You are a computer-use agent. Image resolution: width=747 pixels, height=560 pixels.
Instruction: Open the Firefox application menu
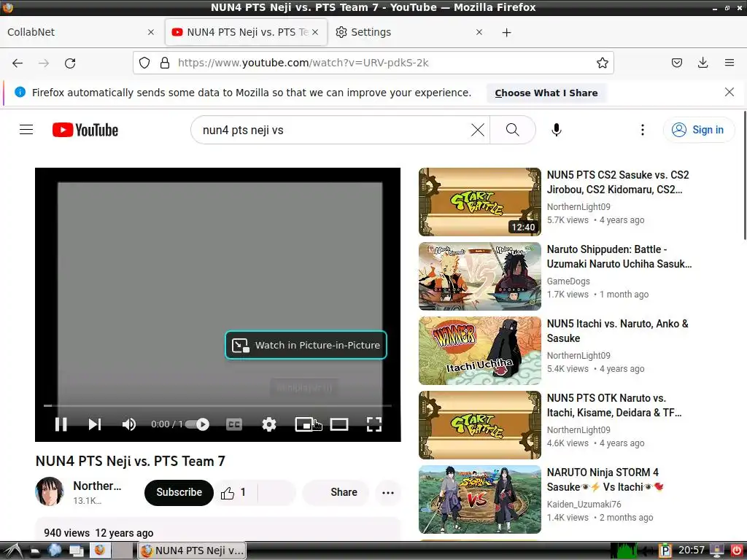click(x=729, y=63)
